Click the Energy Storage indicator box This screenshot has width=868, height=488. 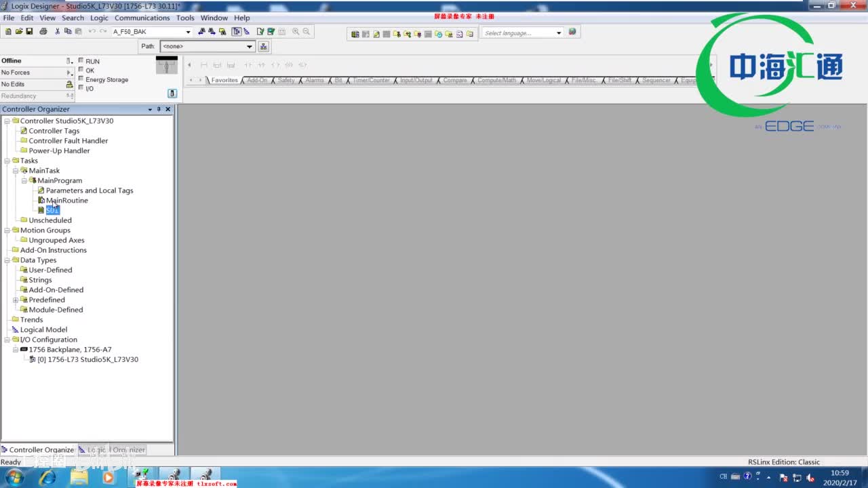coord(81,79)
